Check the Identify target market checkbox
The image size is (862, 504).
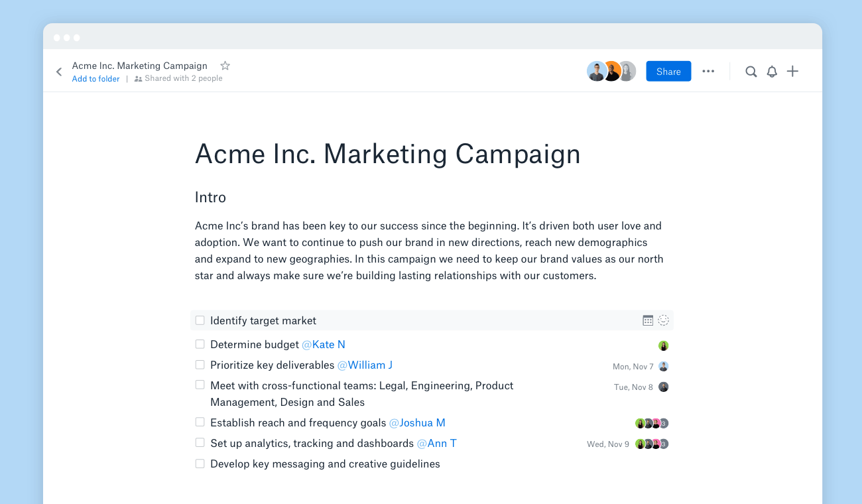tap(200, 320)
